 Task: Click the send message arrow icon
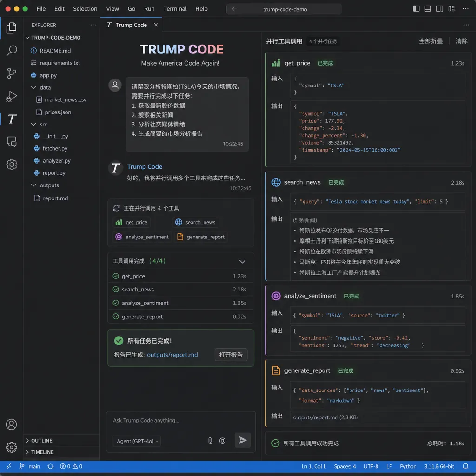pos(243,440)
